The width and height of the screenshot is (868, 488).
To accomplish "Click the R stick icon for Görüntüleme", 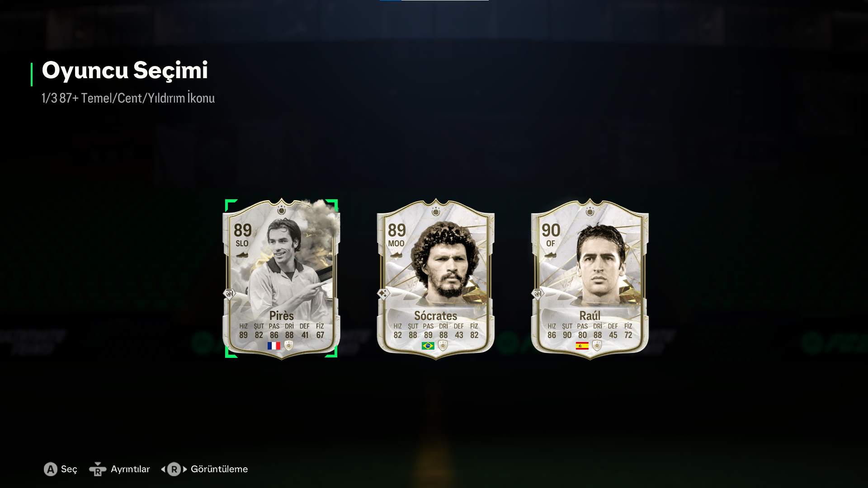I will pos(174,469).
